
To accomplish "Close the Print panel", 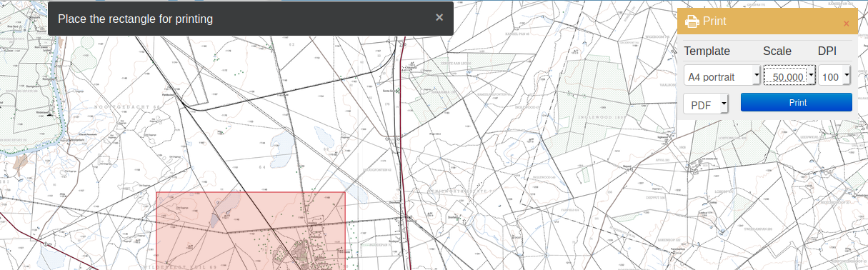I will pyautogui.click(x=847, y=24).
